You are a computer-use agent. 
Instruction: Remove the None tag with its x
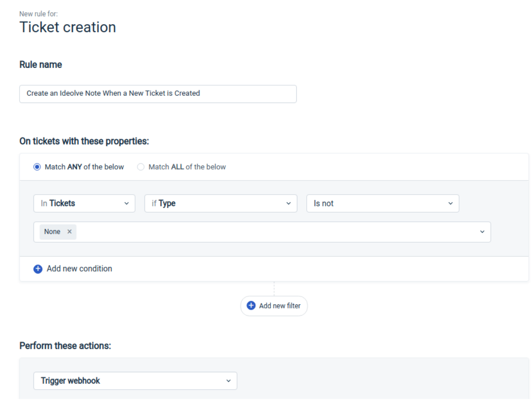point(69,232)
